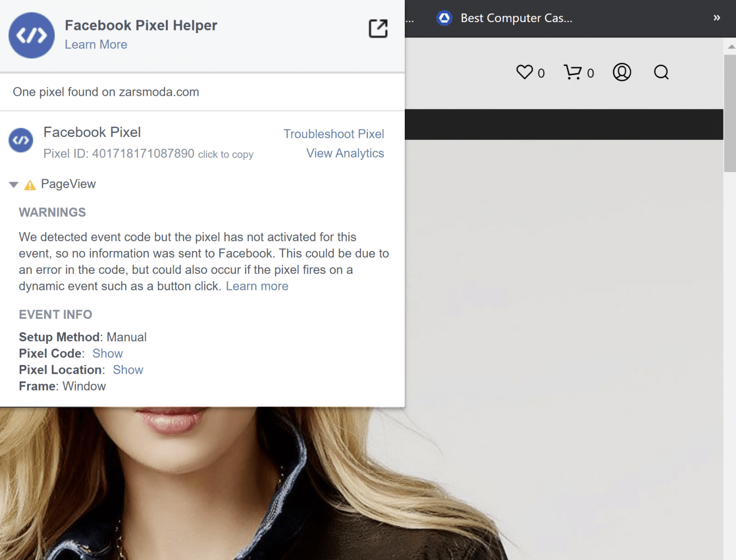
Task: Click the EVENT INFO section heading
Action: (55, 315)
